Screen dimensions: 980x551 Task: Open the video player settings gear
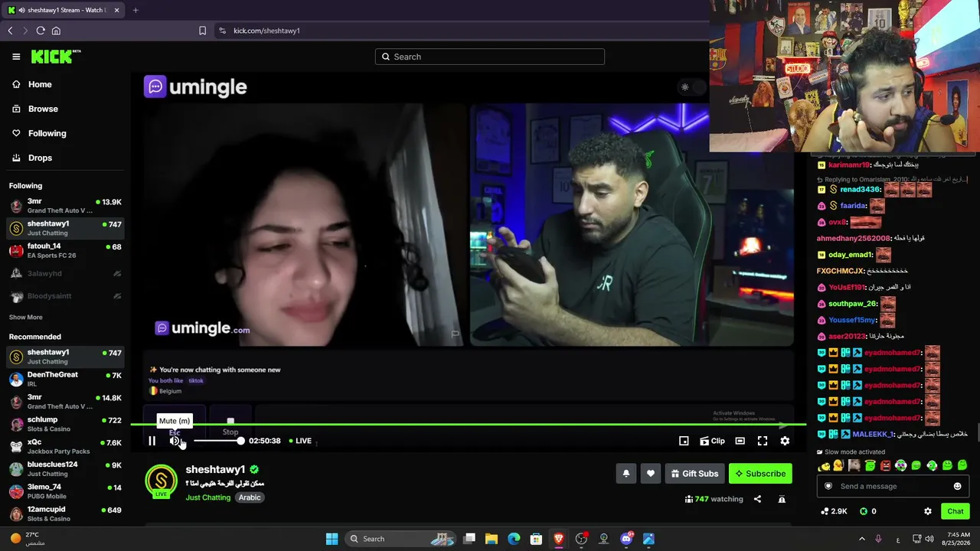pos(785,441)
